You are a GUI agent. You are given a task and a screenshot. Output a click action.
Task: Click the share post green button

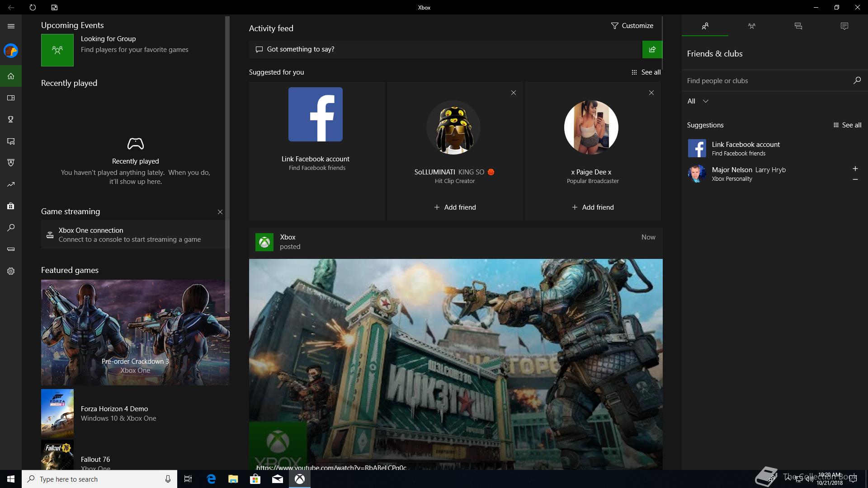coord(652,49)
